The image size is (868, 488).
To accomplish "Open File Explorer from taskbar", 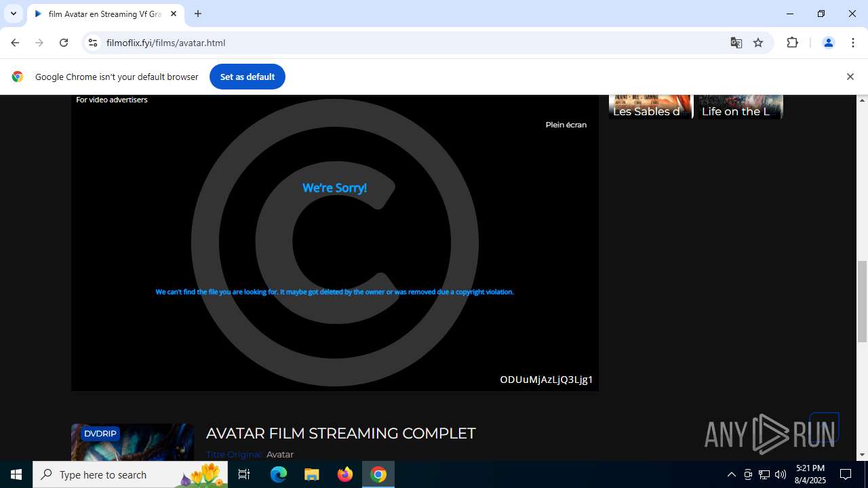I will pyautogui.click(x=312, y=474).
